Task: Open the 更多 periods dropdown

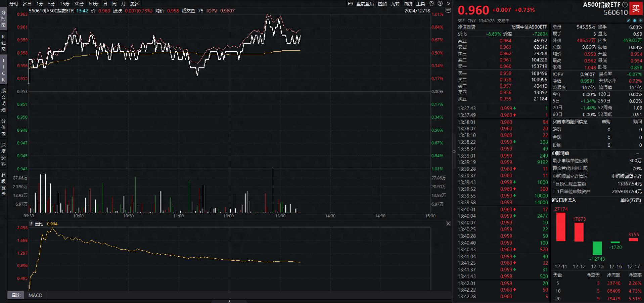Action: [135, 4]
